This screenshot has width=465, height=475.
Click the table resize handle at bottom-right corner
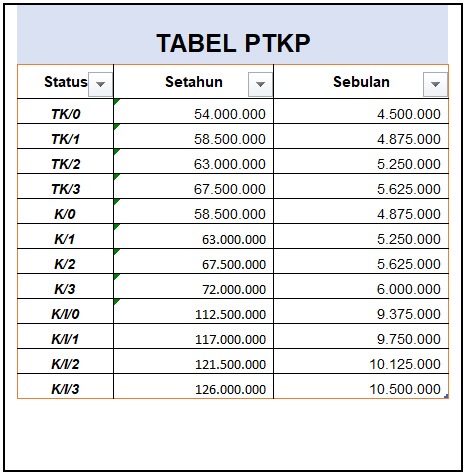click(446, 396)
